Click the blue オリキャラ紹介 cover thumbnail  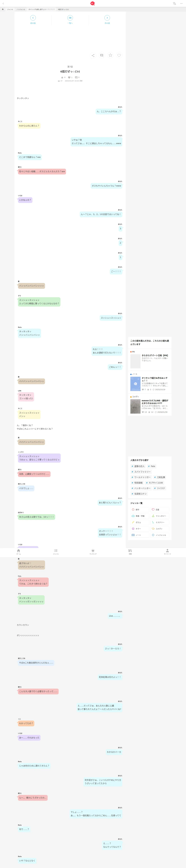[135, 384]
